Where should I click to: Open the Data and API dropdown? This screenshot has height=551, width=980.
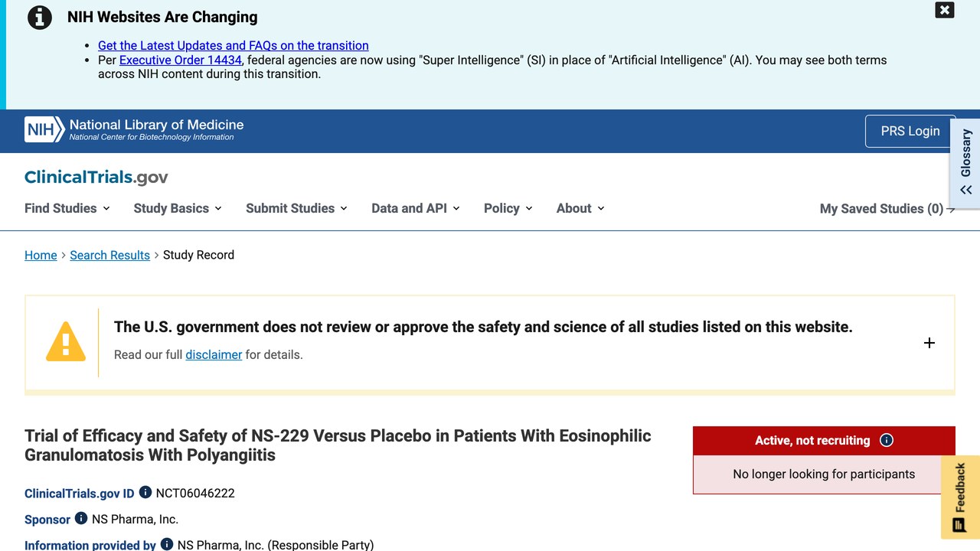[416, 208]
